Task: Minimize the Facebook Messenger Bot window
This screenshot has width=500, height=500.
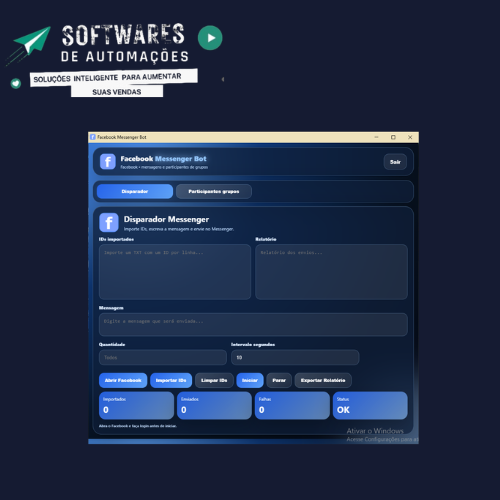Action: coord(376,137)
